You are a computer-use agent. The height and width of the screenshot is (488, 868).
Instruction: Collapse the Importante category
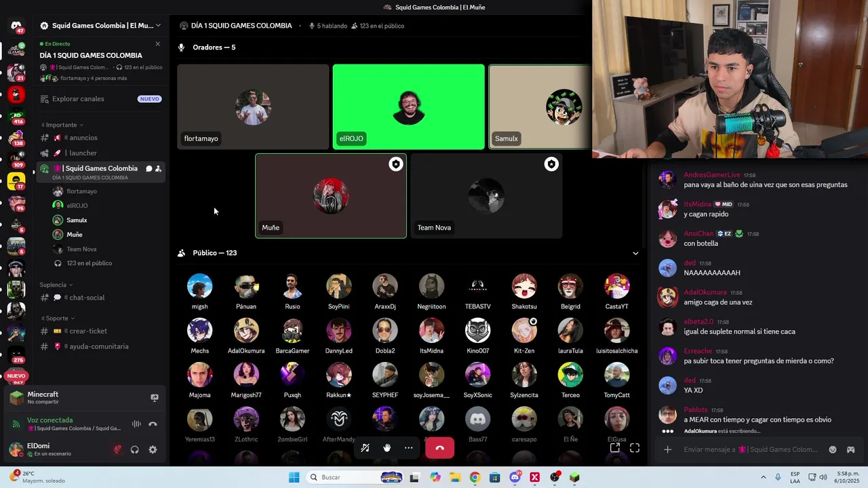tap(62, 125)
